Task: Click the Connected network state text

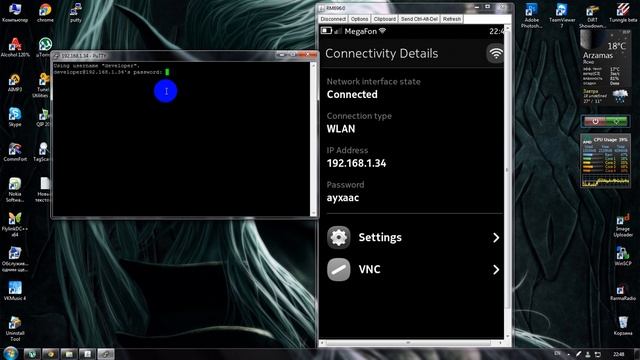Action: click(352, 94)
